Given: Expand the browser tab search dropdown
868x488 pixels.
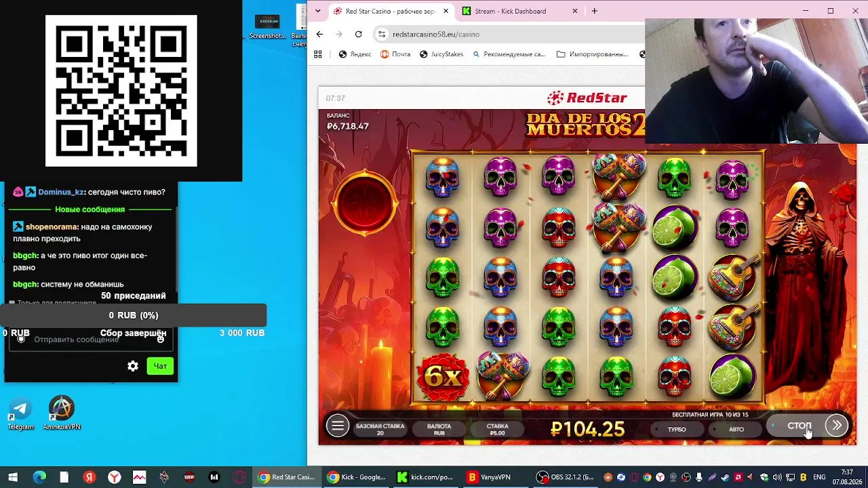Looking at the screenshot, I should coord(317,11).
